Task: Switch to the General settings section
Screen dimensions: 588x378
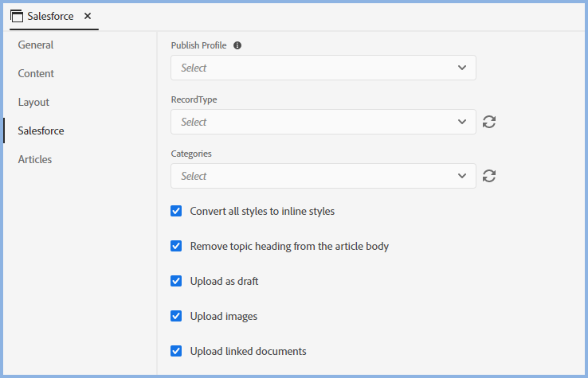Action: [x=36, y=45]
